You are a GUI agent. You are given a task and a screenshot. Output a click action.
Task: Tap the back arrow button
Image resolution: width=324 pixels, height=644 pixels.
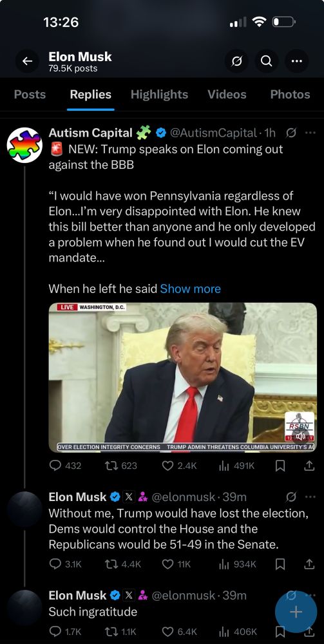27,61
